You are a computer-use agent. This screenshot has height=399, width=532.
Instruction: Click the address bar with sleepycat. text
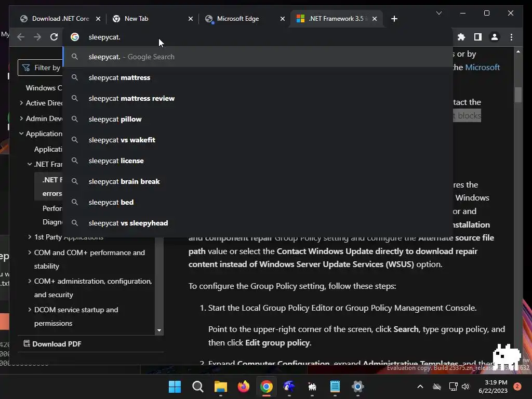(258, 37)
